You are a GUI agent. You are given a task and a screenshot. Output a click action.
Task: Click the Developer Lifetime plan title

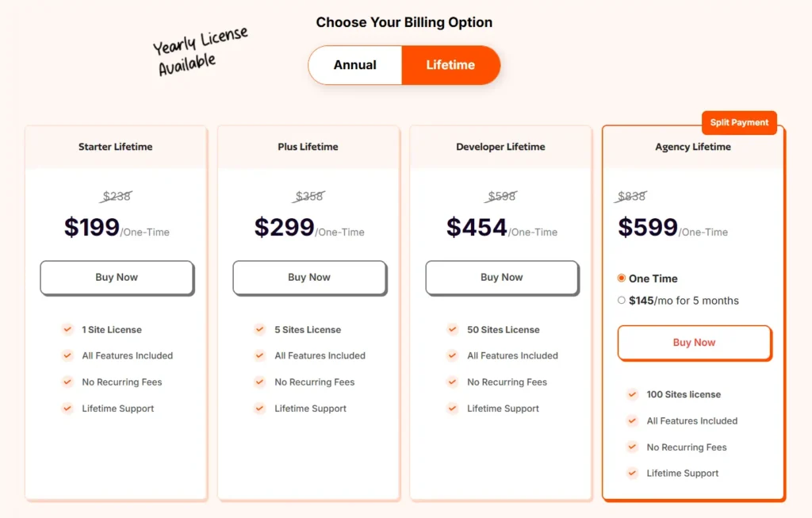tap(500, 147)
